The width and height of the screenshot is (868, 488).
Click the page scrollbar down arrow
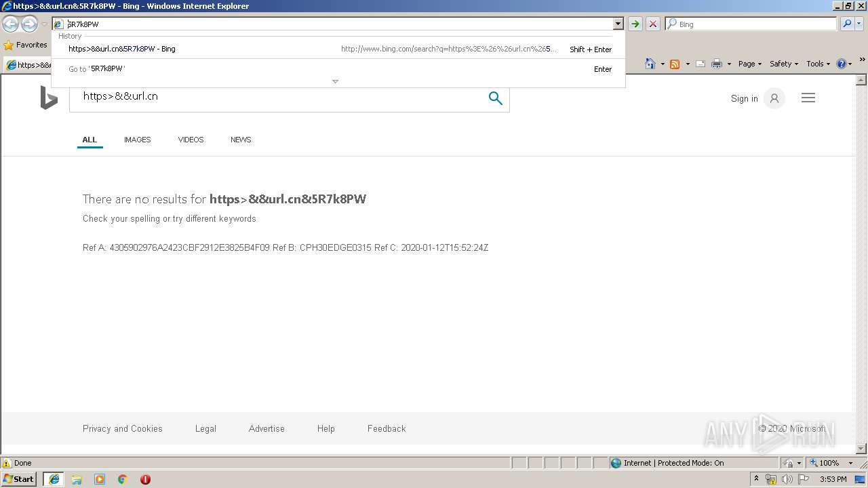coord(862,449)
